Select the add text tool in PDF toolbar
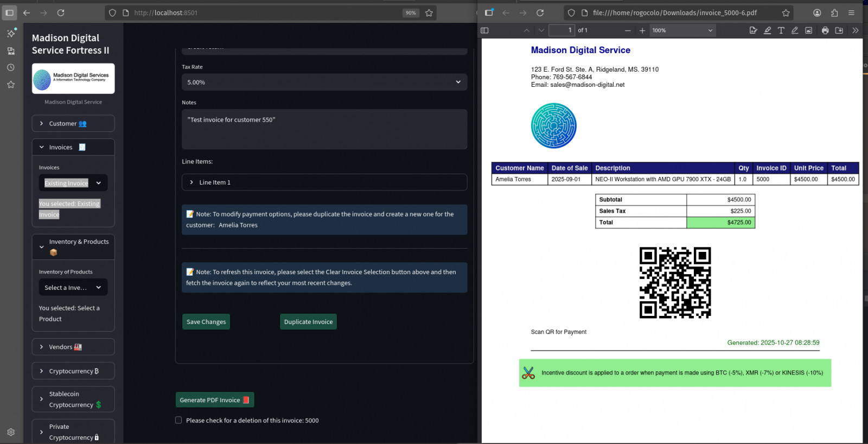 781,30
